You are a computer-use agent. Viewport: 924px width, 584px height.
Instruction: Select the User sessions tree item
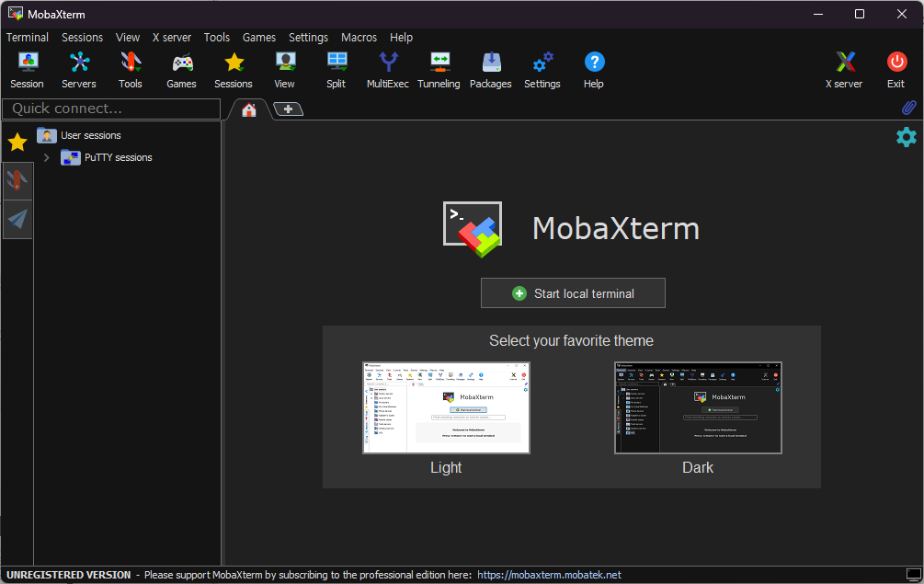(91, 135)
